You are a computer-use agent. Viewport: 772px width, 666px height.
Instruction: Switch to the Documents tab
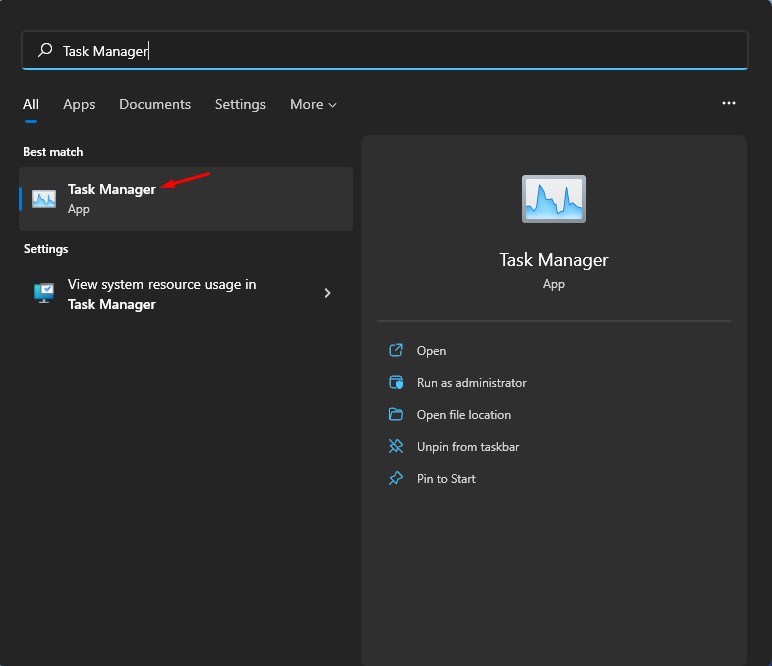(155, 104)
